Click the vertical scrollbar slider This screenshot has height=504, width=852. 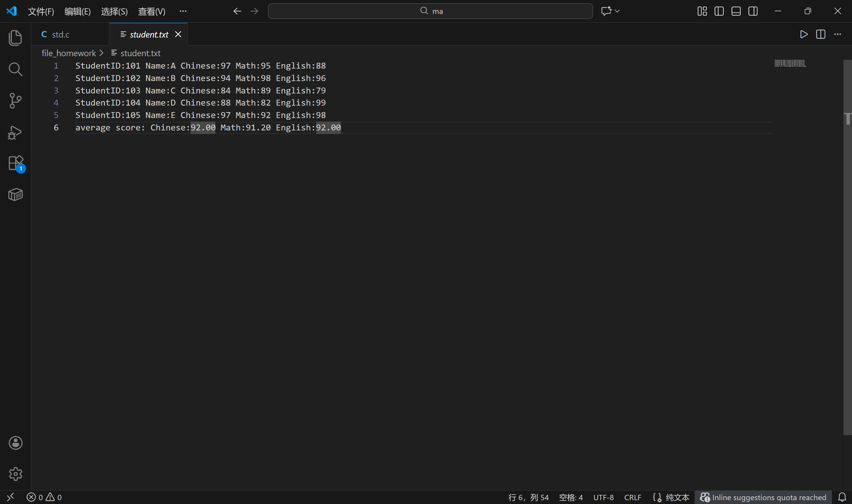[847, 247]
